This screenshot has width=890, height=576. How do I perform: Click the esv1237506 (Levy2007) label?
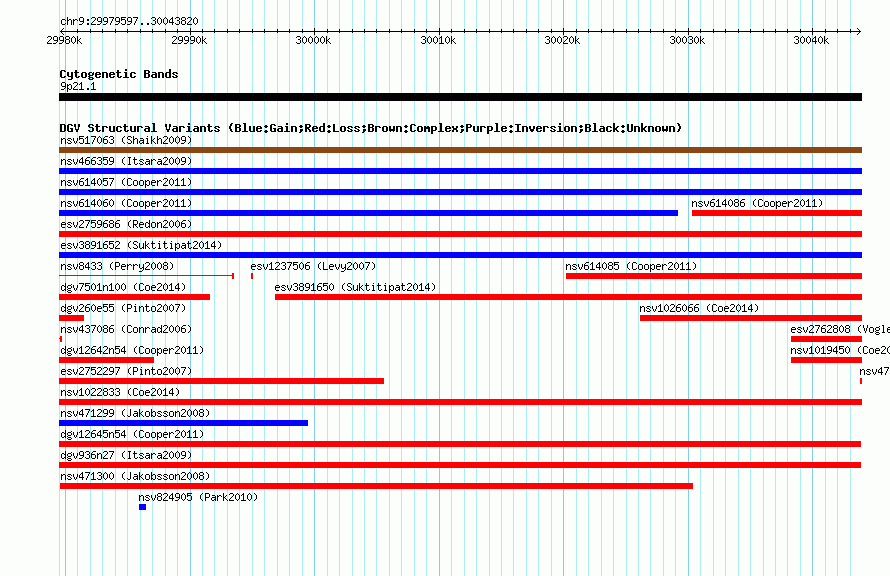tap(313, 266)
